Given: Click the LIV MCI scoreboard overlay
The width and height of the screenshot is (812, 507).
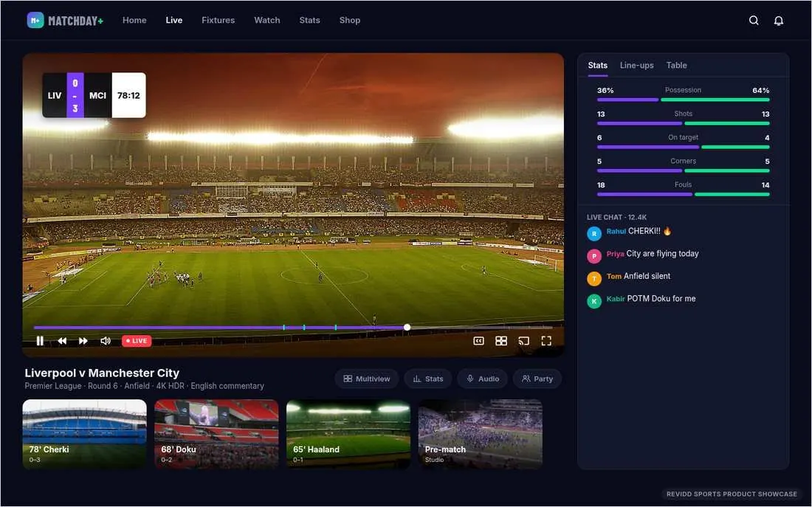Looking at the screenshot, I should [94, 95].
